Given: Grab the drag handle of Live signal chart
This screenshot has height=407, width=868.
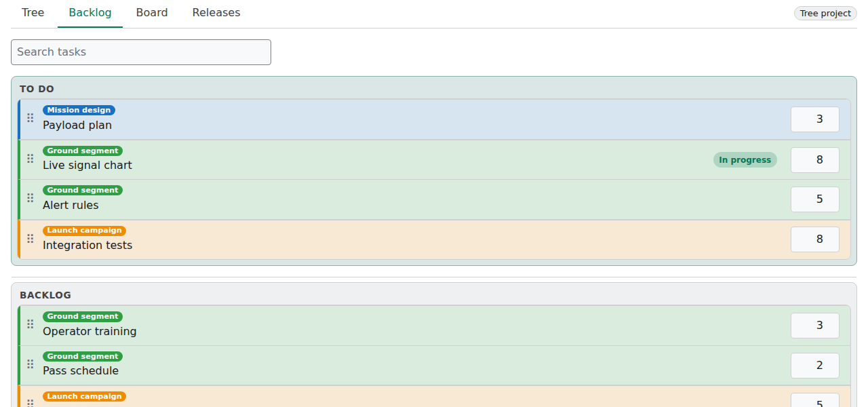Looking at the screenshot, I should 30,159.
